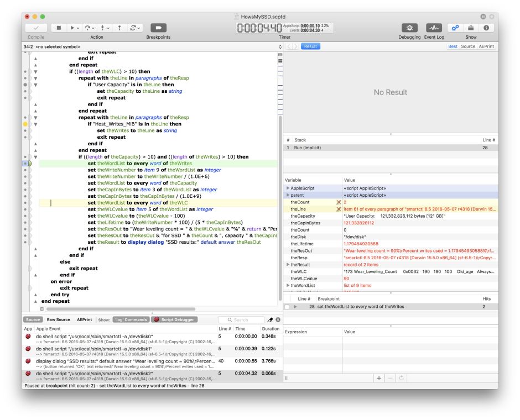Stop script execution using the stop icon
520x420 pixels.
pyautogui.click(x=60, y=28)
